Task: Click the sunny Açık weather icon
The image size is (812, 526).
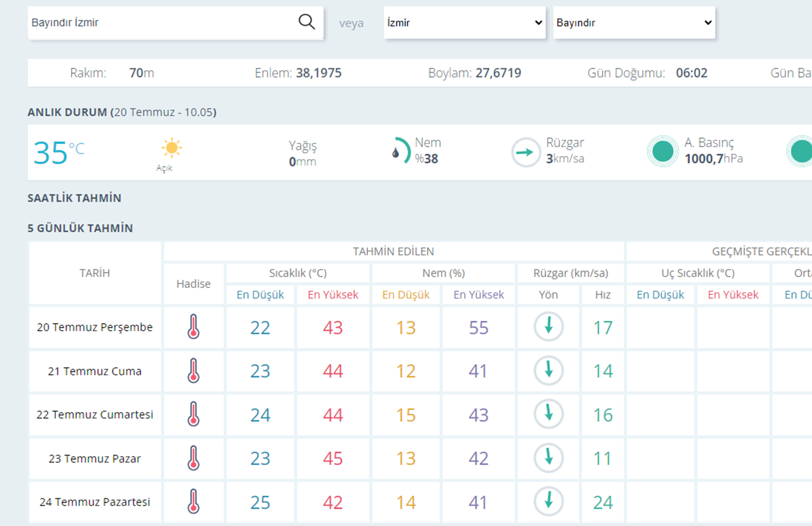Action: pos(171,147)
